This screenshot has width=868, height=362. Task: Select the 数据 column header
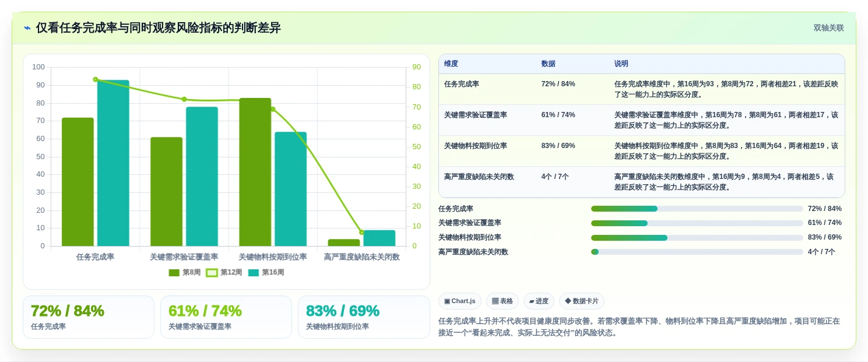549,64
